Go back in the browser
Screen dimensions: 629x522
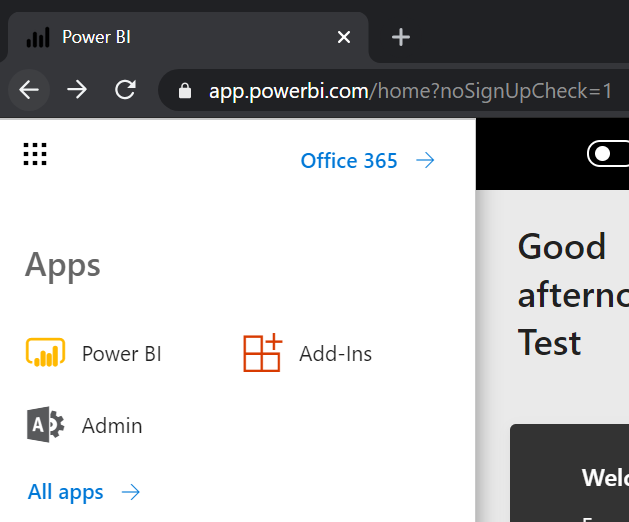(x=29, y=90)
